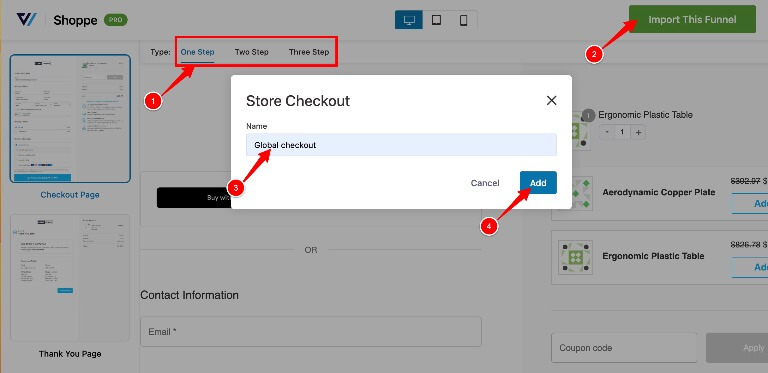Apply the coupon code
768x373 pixels.
click(737, 348)
